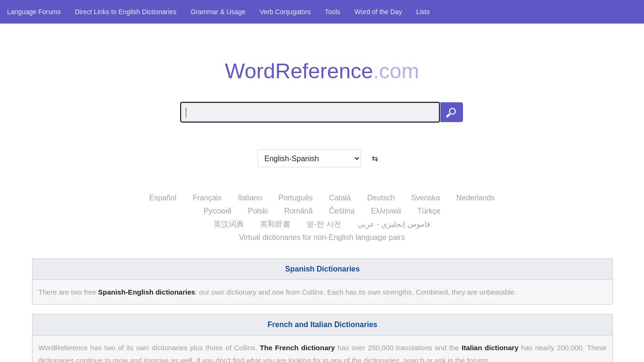Screen dimensions: 644x362
Task: Click the French and Italian Dictionaries heading
Action: [322, 325]
